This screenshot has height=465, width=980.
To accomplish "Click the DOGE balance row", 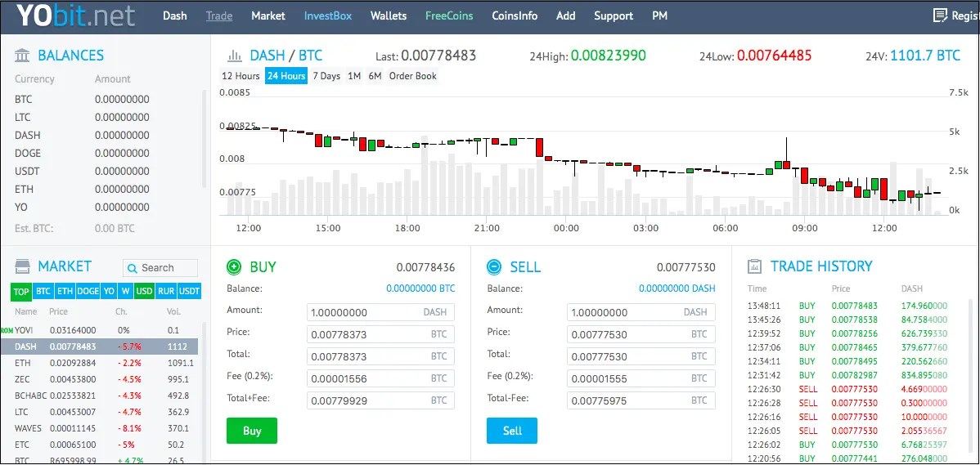I will [105, 153].
